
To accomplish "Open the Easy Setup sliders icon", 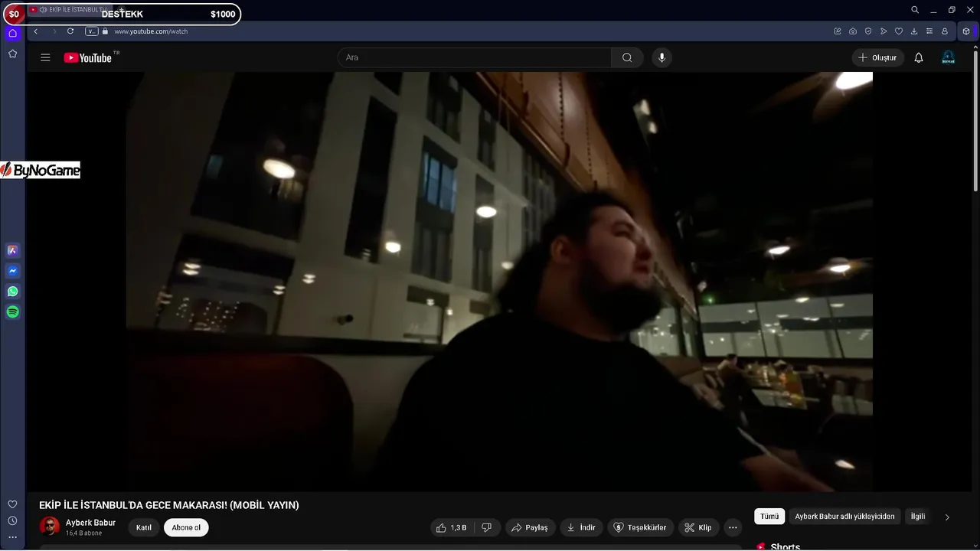I will [x=929, y=31].
